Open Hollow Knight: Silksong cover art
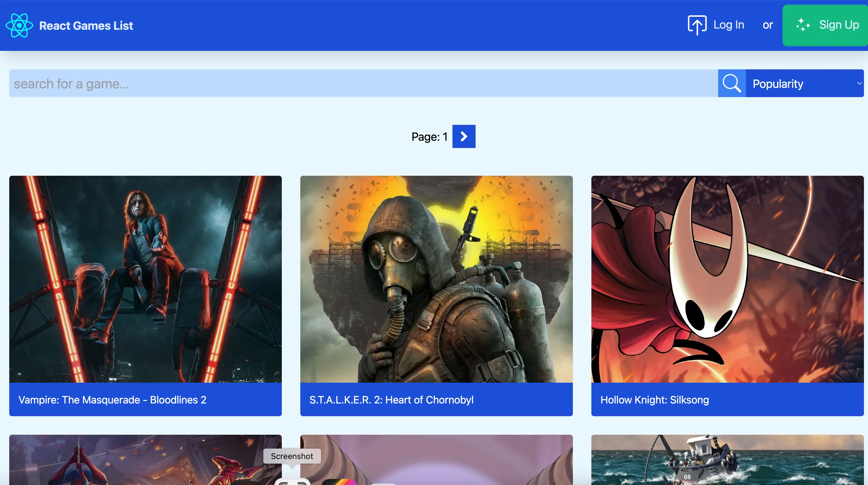This screenshot has width=868, height=485. 727,279
